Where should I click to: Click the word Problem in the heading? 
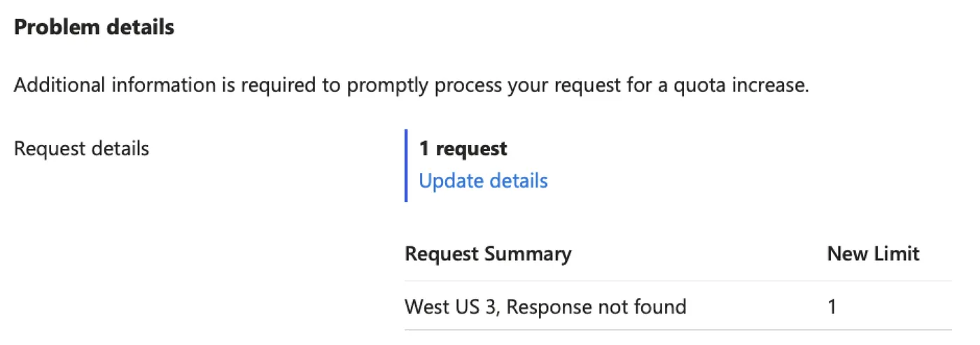pos(53,28)
